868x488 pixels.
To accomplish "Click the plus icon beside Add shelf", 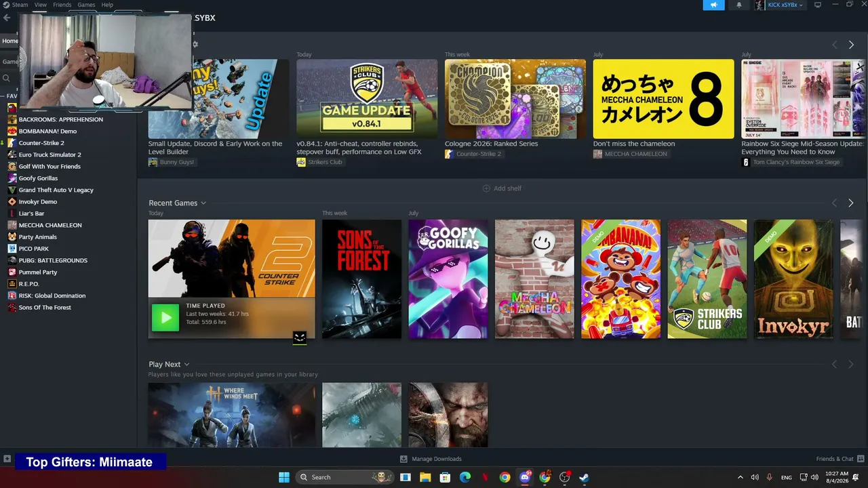I will (x=486, y=188).
